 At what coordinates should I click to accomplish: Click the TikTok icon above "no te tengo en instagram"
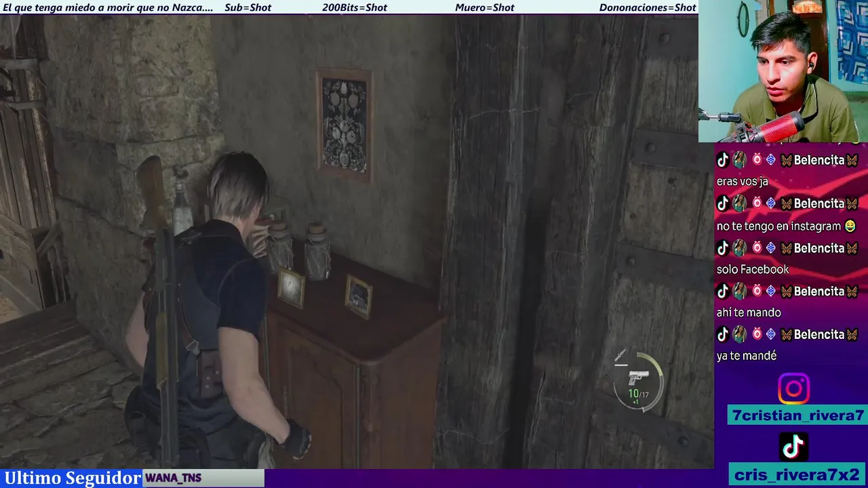point(723,203)
